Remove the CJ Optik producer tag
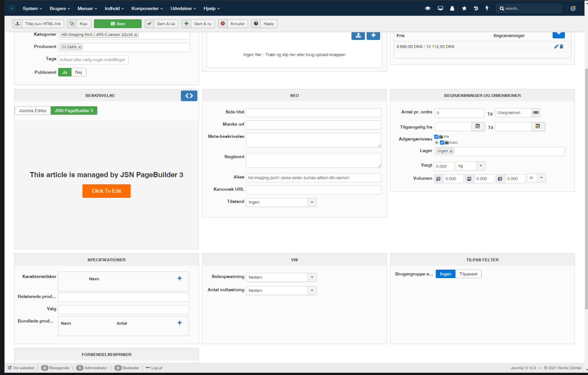This screenshot has height=375, width=588. coord(79,47)
